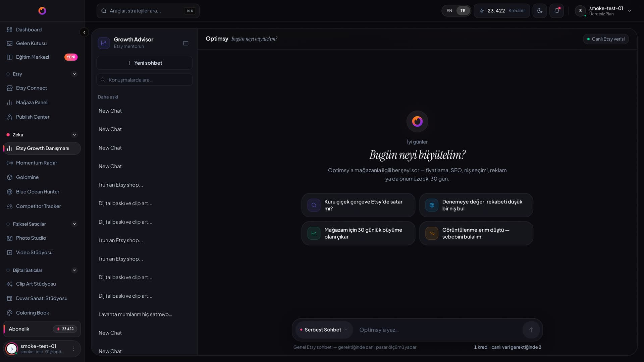This screenshot has width=644, height=362.
Task: Open Eğitim Merkezi in the sidebar
Action: tap(33, 57)
